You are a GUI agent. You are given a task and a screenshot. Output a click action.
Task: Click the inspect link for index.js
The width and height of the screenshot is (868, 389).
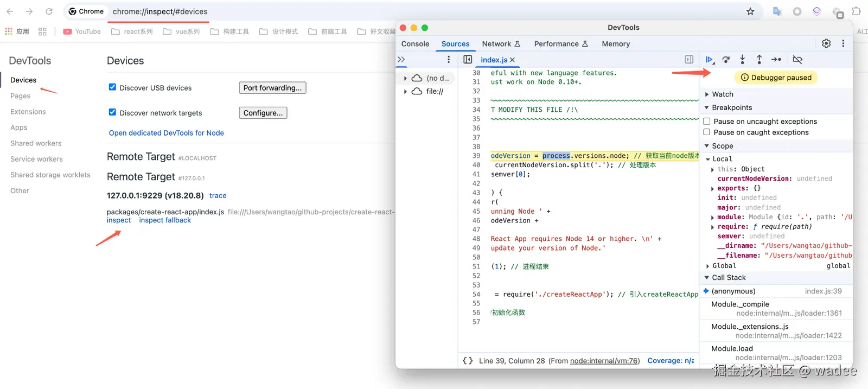click(118, 220)
